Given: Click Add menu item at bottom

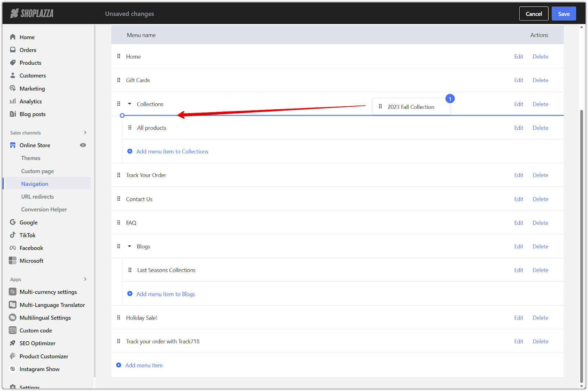Looking at the screenshot, I should [144, 365].
